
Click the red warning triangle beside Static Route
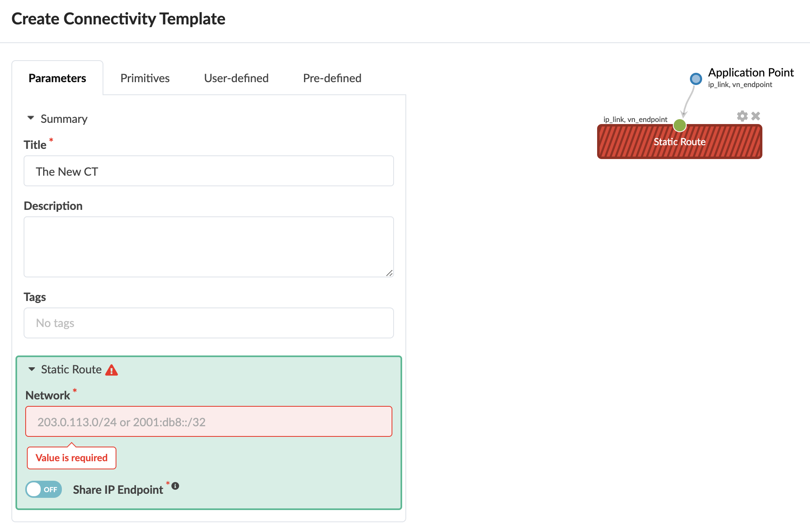click(112, 370)
